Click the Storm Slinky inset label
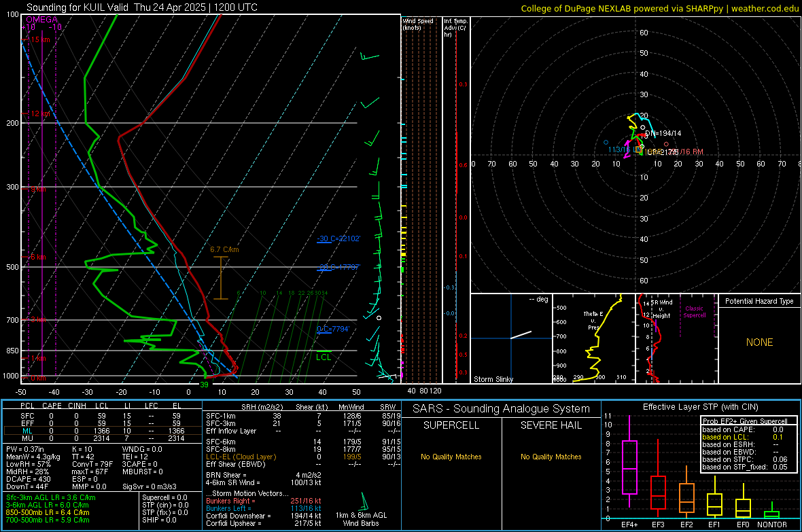This screenshot has height=532, width=802. 493,379
